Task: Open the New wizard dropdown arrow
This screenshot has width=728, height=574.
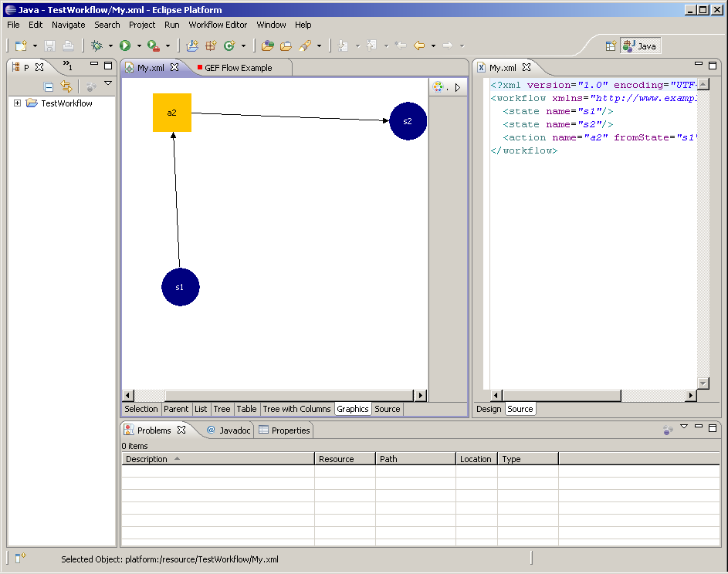Action: tap(35, 46)
